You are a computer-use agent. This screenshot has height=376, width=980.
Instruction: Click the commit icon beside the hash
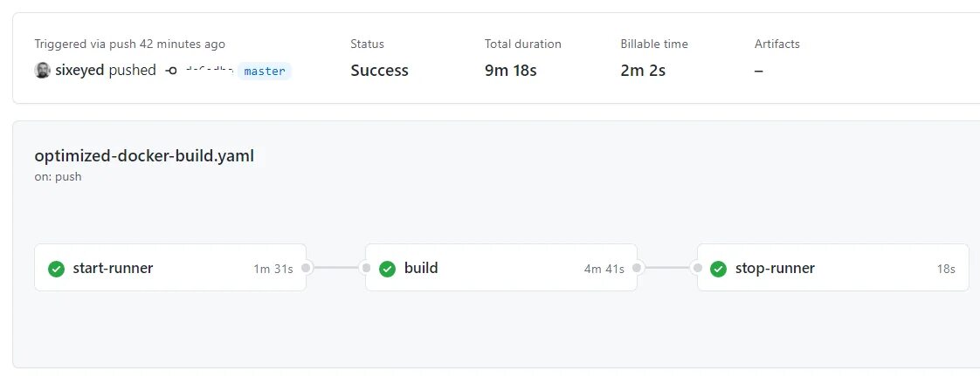pyautogui.click(x=171, y=71)
